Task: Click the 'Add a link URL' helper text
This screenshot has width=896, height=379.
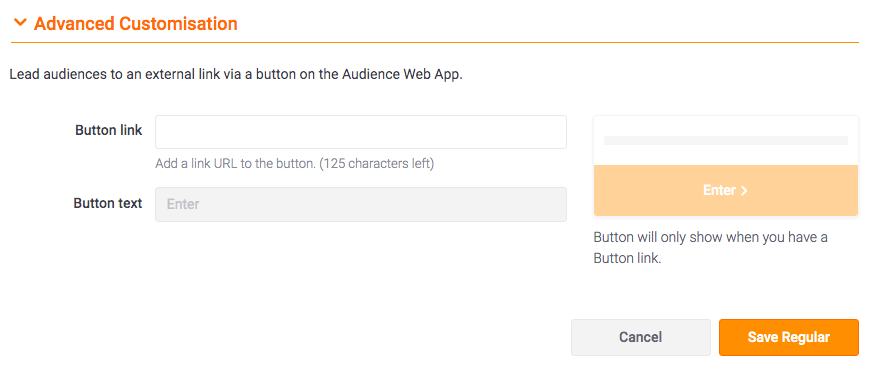Action: click(x=235, y=164)
